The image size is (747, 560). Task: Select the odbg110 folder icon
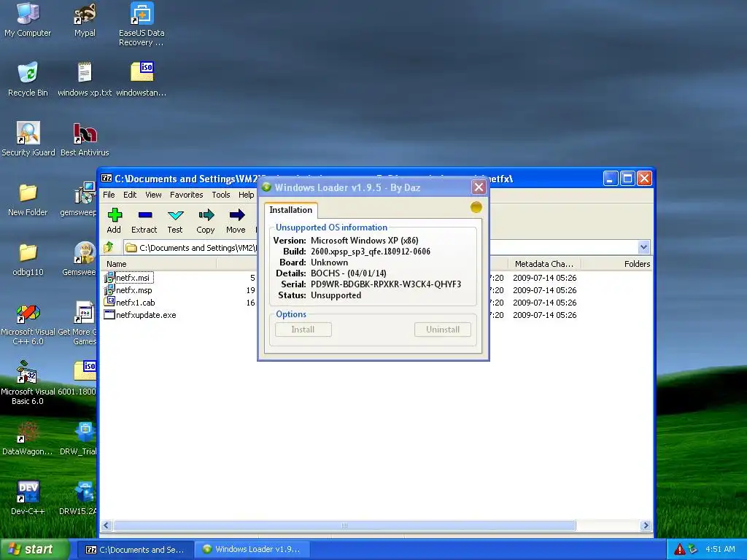28,259
